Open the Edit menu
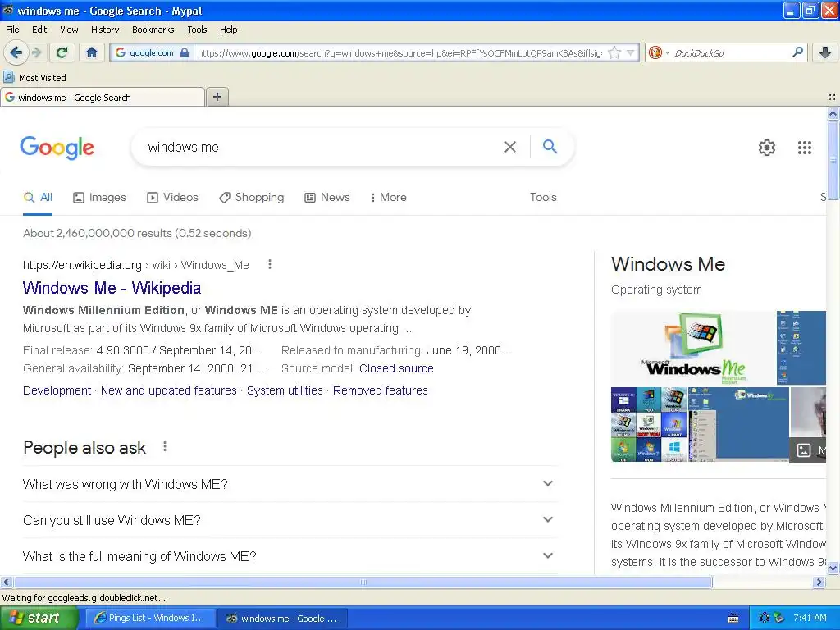 (39, 30)
